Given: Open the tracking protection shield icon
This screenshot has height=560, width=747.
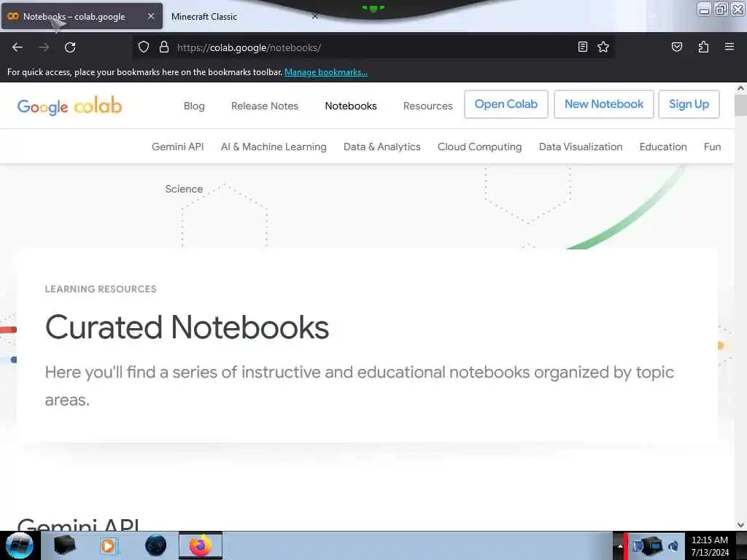Looking at the screenshot, I should point(144,47).
